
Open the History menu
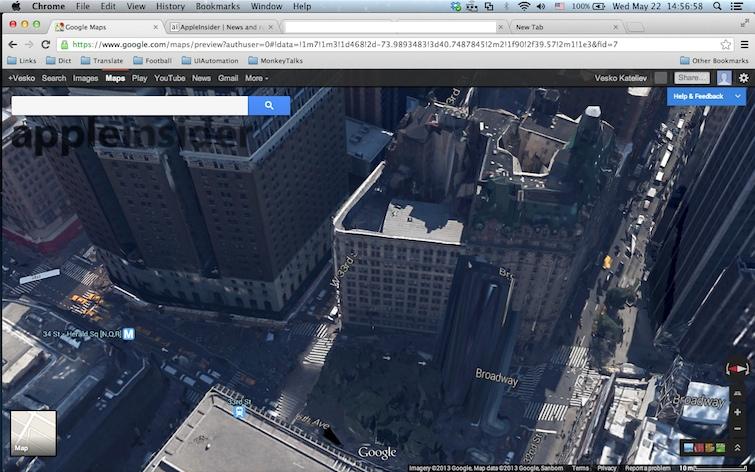coord(170,6)
